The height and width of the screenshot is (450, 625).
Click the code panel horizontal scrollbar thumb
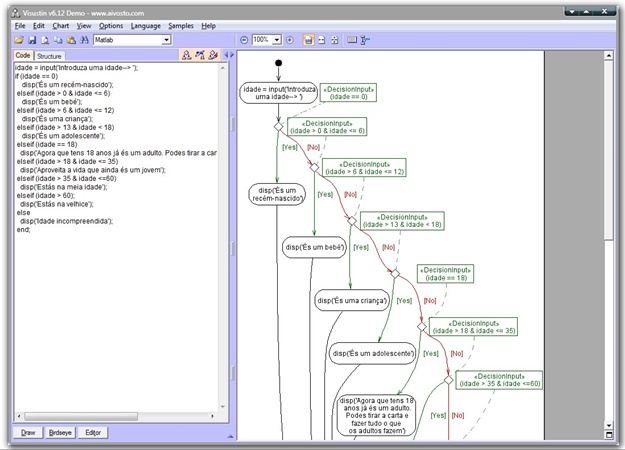click(81, 416)
